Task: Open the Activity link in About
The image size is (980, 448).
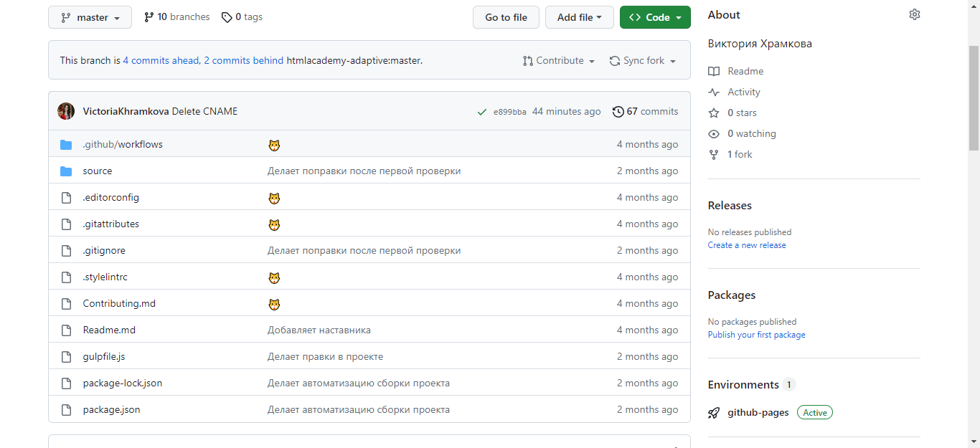Action: point(735,92)
